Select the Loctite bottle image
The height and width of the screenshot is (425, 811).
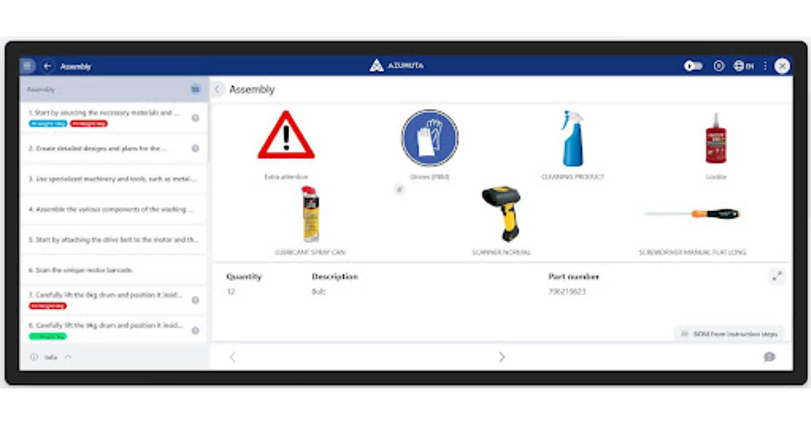715,138
